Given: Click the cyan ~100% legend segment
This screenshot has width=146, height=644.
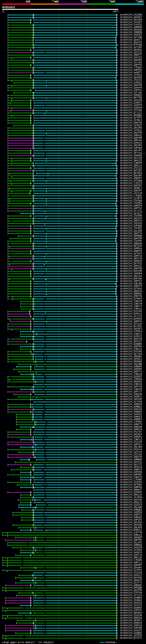Looking at the screenshot, I should coord(129,4).
